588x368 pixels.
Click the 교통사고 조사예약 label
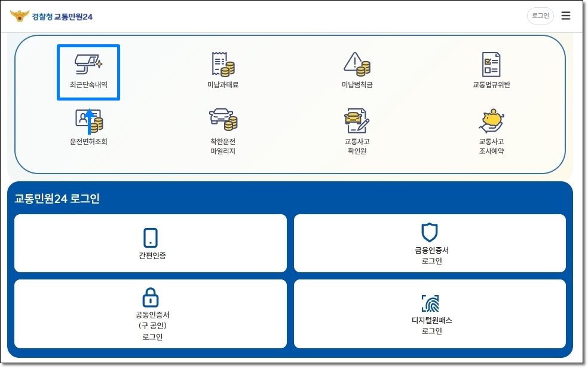(491, 146)
